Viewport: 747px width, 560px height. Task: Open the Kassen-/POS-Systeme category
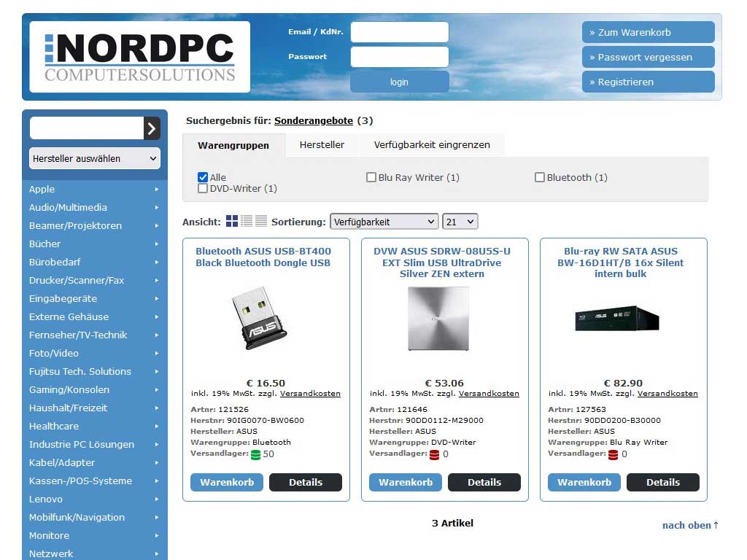click(x=80, y=481)
